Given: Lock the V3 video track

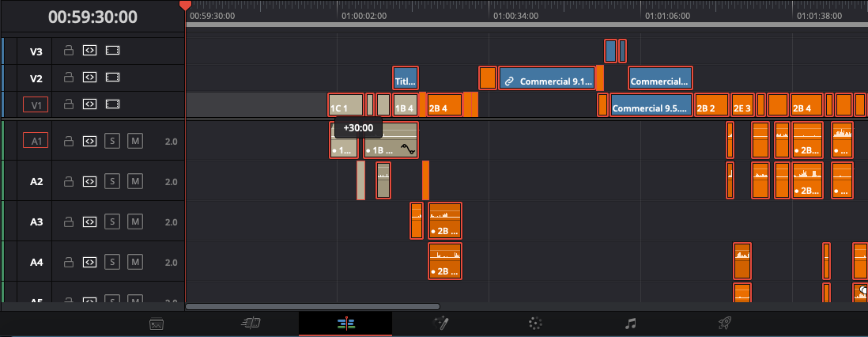Looking at the screenshot, I should (x=69, y=51).
